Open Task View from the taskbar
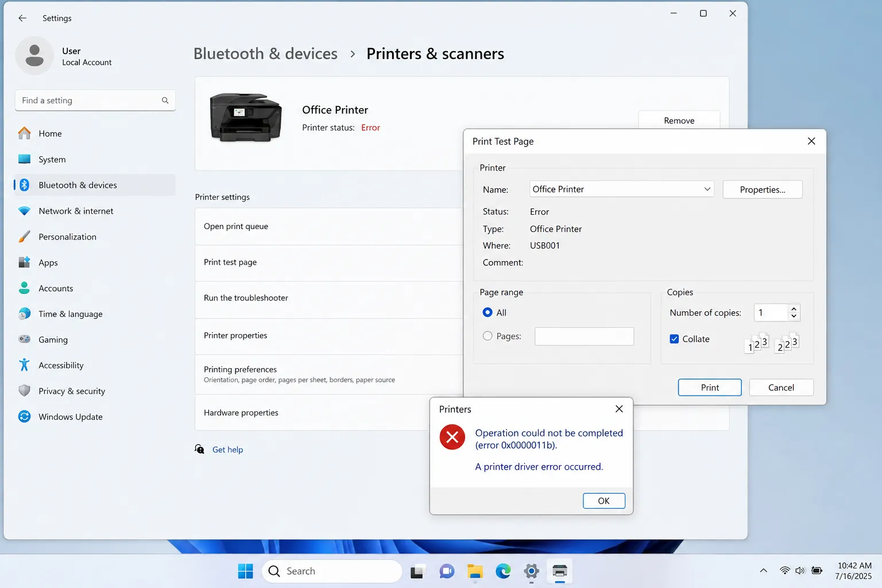The width and height of the screenshot is (882, 588). point(417,571)
